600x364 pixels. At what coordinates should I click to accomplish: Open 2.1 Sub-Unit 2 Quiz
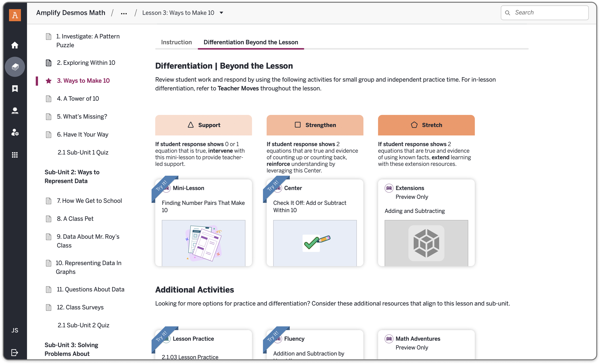coord(84,325)
